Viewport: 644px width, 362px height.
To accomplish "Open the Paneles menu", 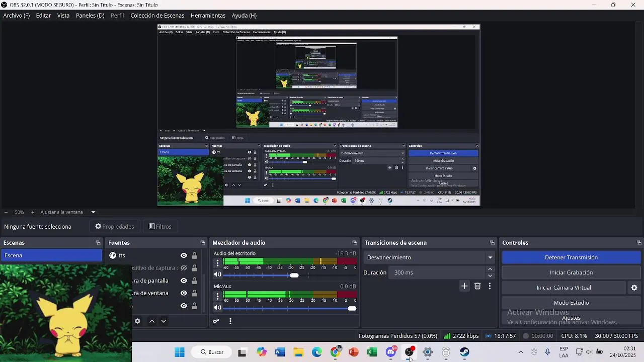I will [x=90, y=16].
